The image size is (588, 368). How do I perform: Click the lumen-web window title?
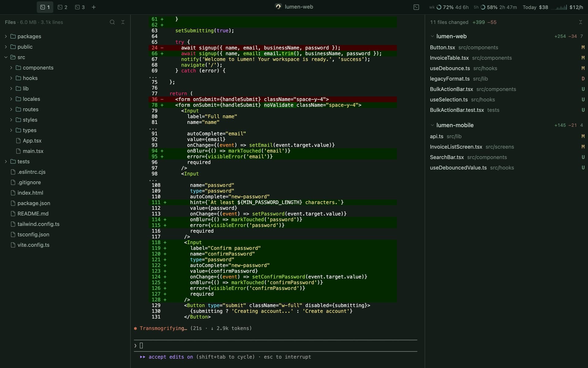tap(299, 7)
